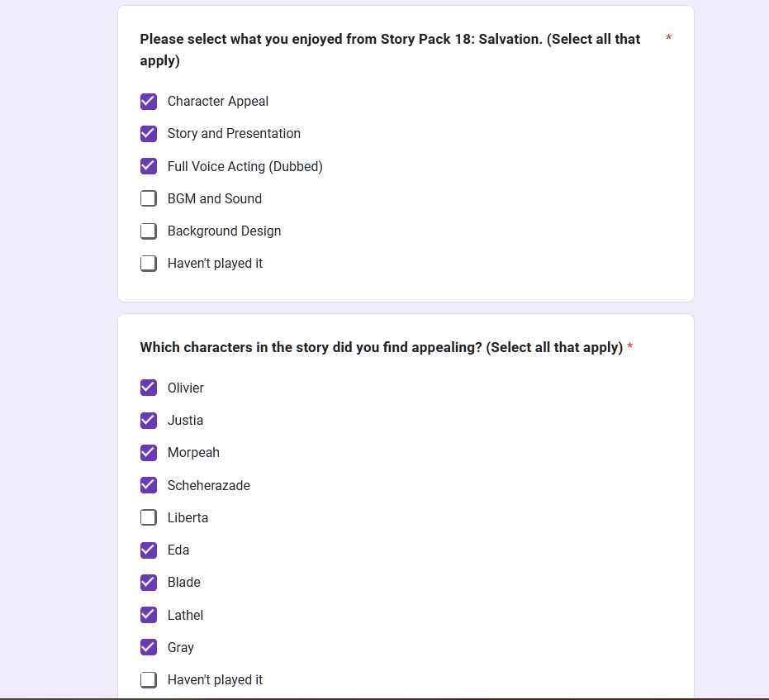Viewport: 769px width, 700px height.
Task: Uncheck Story and Presentation option
Action: coord(149,134)
